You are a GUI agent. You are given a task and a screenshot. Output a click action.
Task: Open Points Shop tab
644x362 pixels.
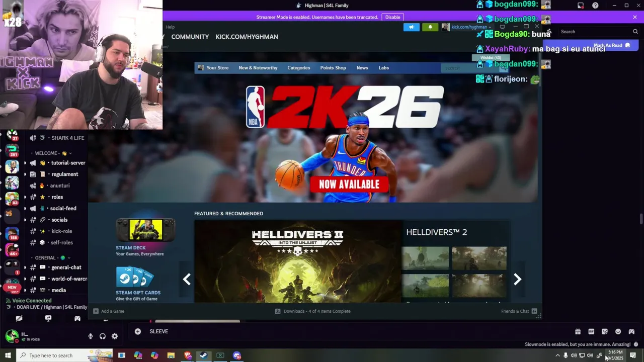click(333, 68)
